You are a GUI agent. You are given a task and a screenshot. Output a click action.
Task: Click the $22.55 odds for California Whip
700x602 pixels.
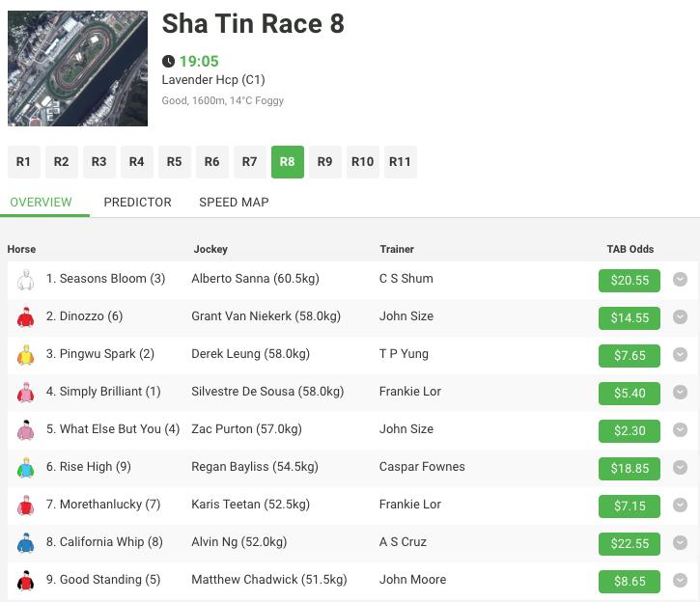pyautogui.click(x=630, y=543)
